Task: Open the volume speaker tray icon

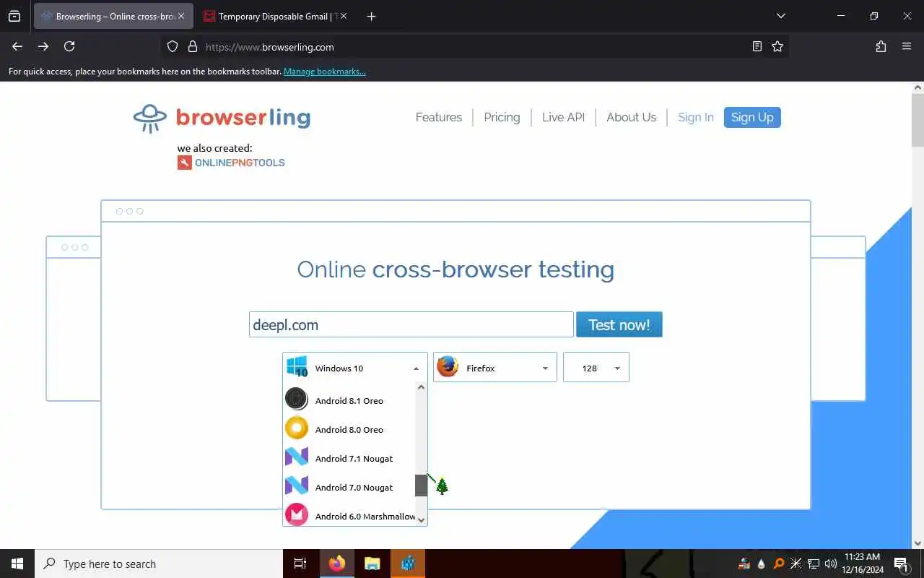Action: click(x=831, y=564)
